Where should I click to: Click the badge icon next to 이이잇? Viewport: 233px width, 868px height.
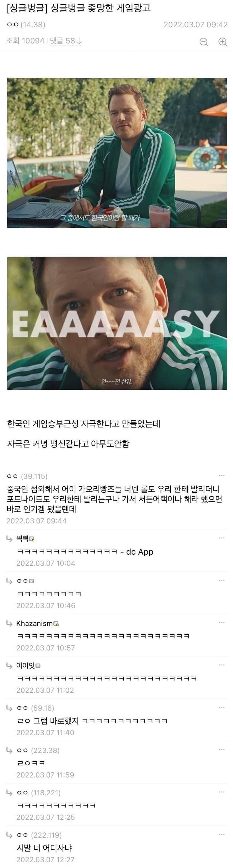click(38, 666)
